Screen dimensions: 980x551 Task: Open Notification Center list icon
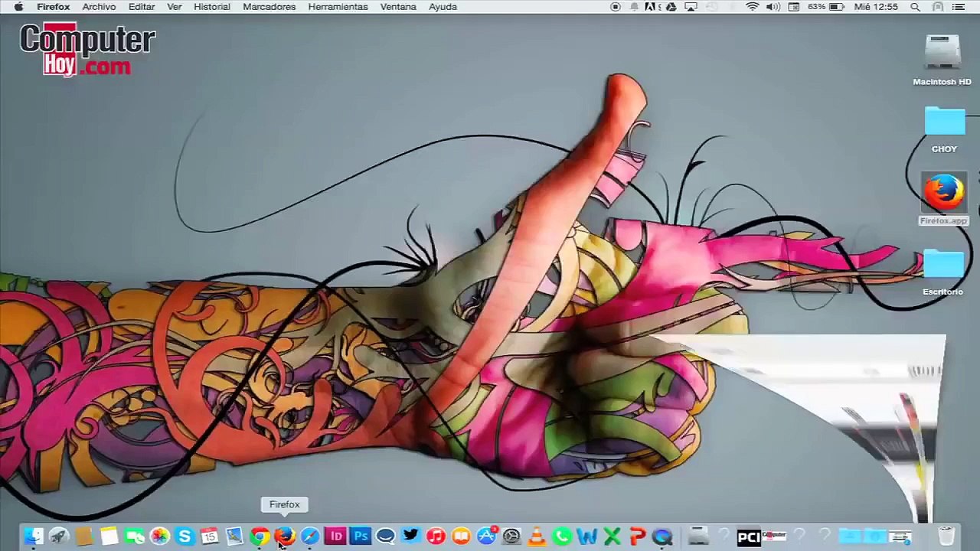pos(959,7)
